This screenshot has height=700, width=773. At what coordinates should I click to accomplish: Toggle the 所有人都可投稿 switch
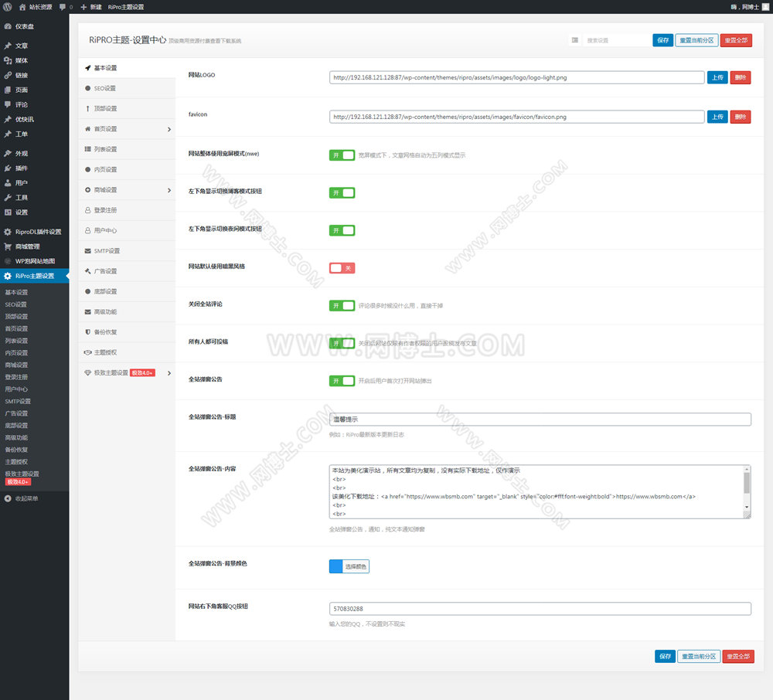[342, 343]
